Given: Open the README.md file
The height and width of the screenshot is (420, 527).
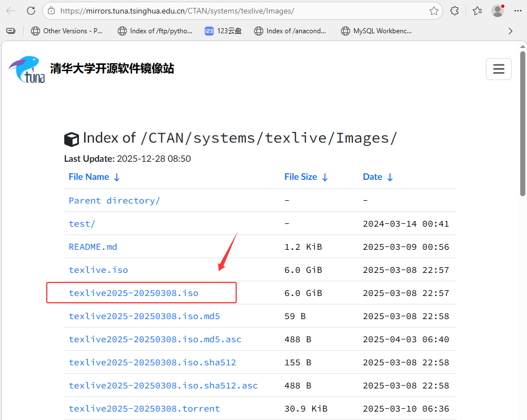Looking at the screenshot, I should tap(93, 247).
